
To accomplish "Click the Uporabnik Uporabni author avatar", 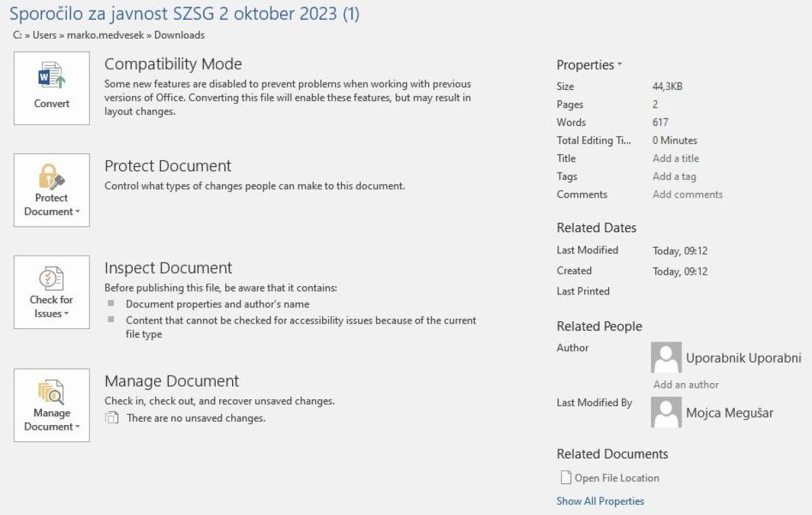I will point(666,357).
